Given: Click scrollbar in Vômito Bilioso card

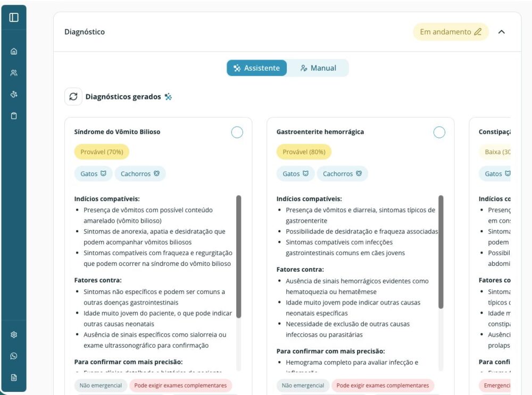Looking at the screenshot, I should (238, 256).
